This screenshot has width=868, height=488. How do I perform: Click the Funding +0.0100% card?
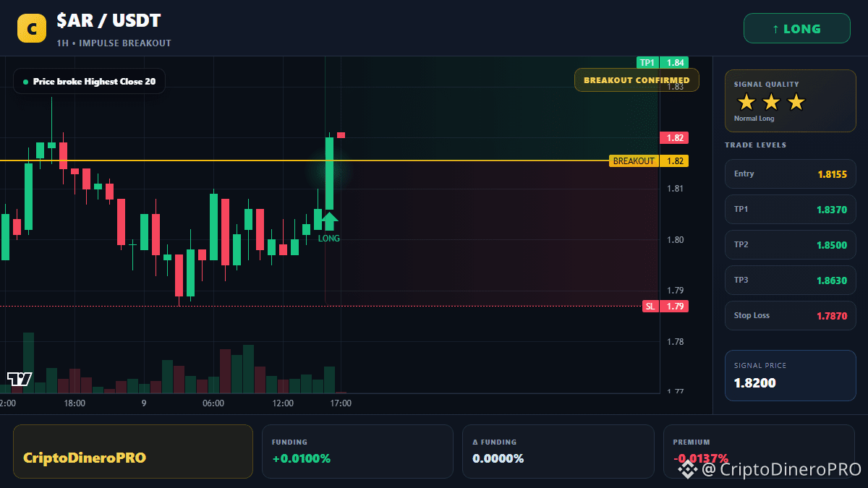click(357, 452)
